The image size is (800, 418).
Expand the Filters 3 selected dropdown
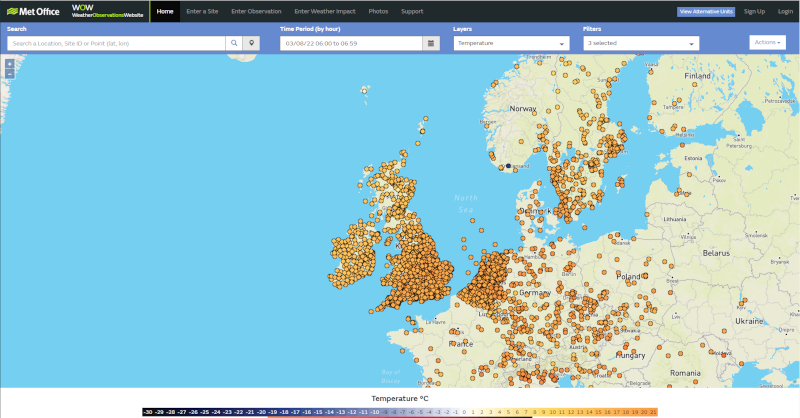(x=641, y=43)
